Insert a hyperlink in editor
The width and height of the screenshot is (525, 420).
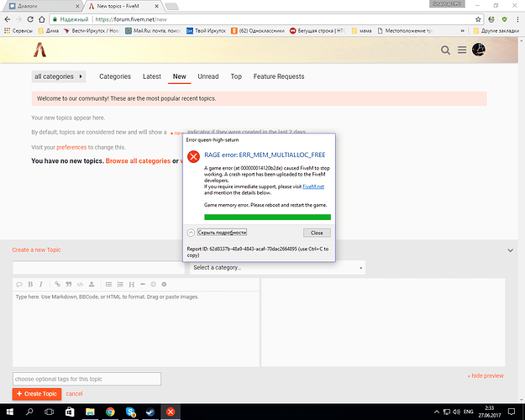(58, 285)
